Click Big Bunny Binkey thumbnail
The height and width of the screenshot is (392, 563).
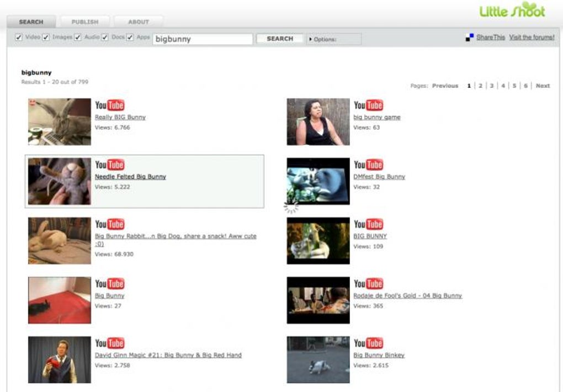(x=318, y=359)
